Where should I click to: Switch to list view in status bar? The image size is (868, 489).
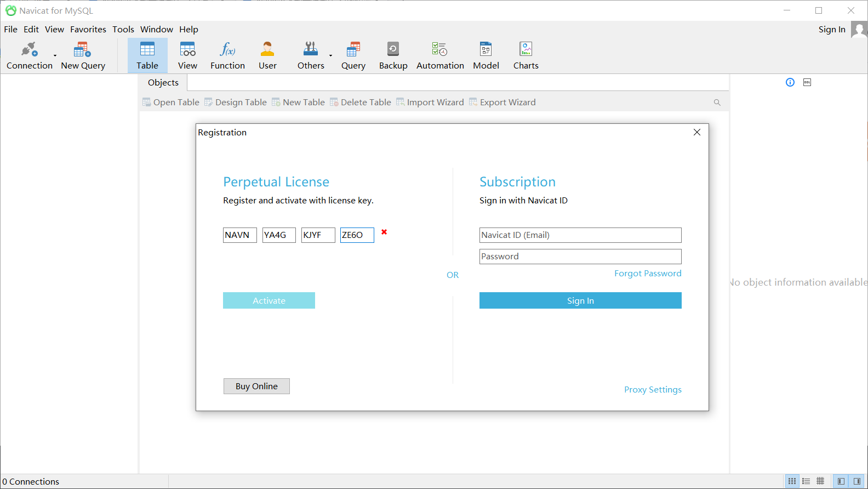[x=806, y=481]
